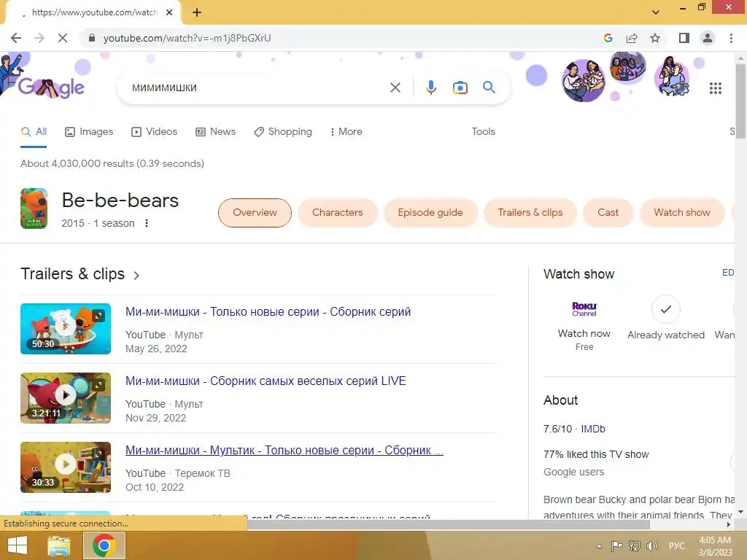Open network status in tray
This screenshot has width=747, height=560.
pos(634,546)
